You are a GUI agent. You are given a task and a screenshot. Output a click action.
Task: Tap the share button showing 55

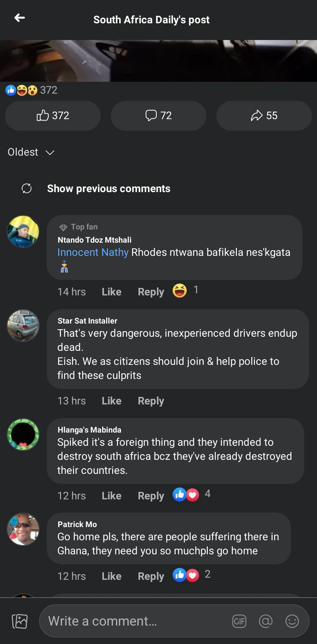pyautogui.click(x=264, y=116)
